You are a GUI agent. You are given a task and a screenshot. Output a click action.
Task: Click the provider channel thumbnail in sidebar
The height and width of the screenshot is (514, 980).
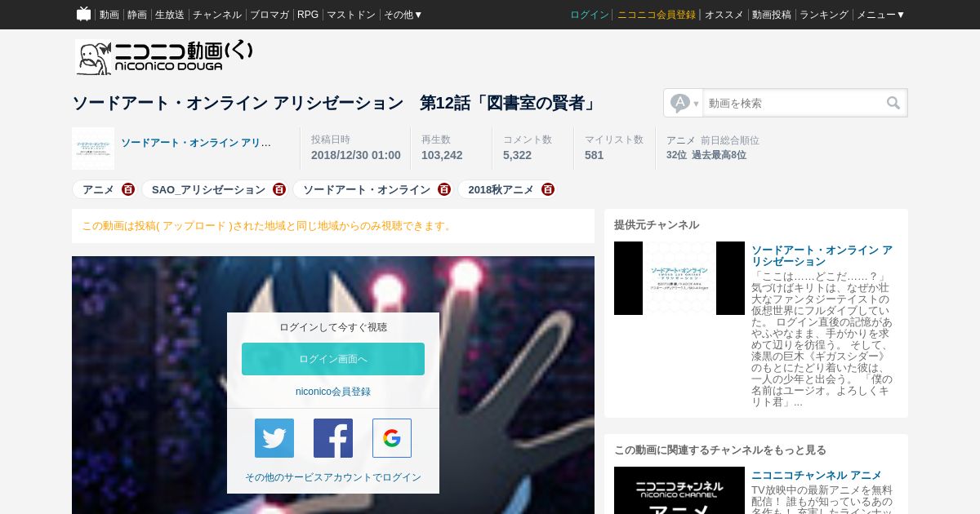679,278
